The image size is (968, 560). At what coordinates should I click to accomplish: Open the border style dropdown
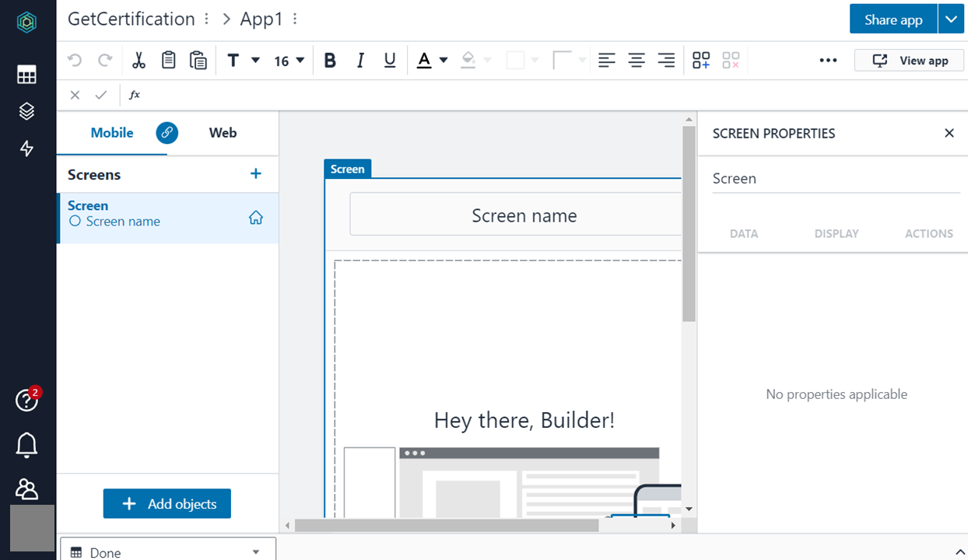point(569,61)
